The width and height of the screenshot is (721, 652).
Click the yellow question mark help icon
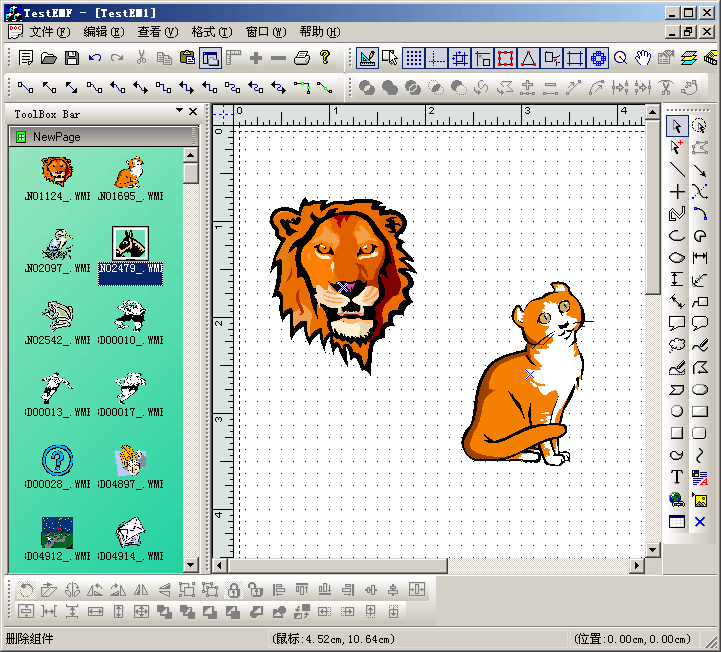(325, 58)
